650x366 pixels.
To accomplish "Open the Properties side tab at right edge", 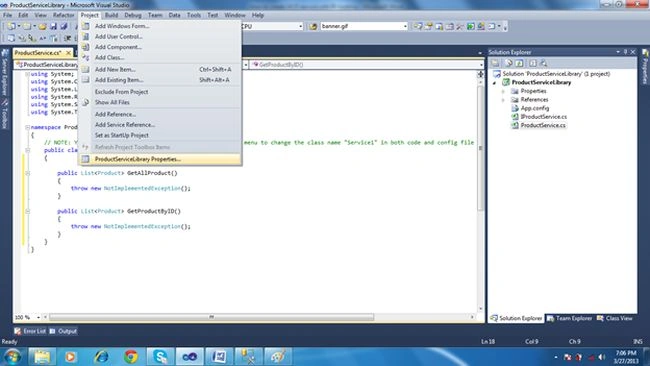I will tap(645, 66).
